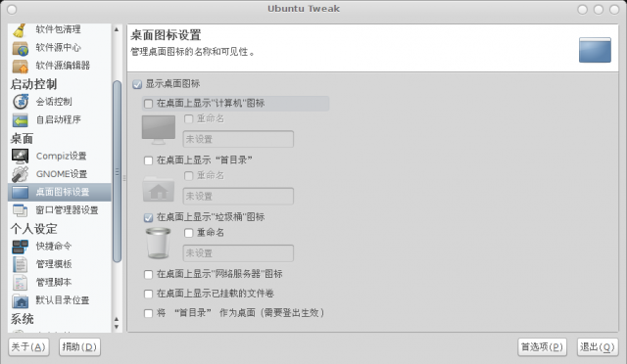Click the sidebar scroll down arrow at bottom
This screenshot has width=627, height=364.
tap(117, 327)
